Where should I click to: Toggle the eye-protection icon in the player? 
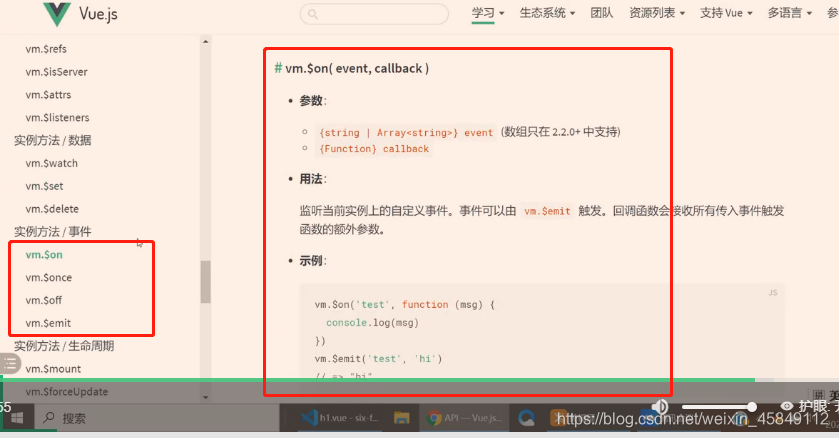[x=787, y=407]
